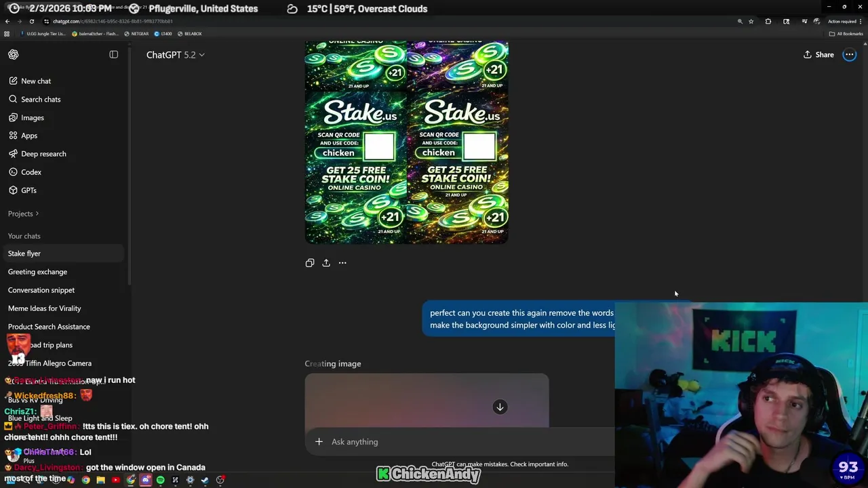Screen dimensions: 868x488
Task: Open the balenaEtcher bookmark
Action: click(x=95, y=34)
